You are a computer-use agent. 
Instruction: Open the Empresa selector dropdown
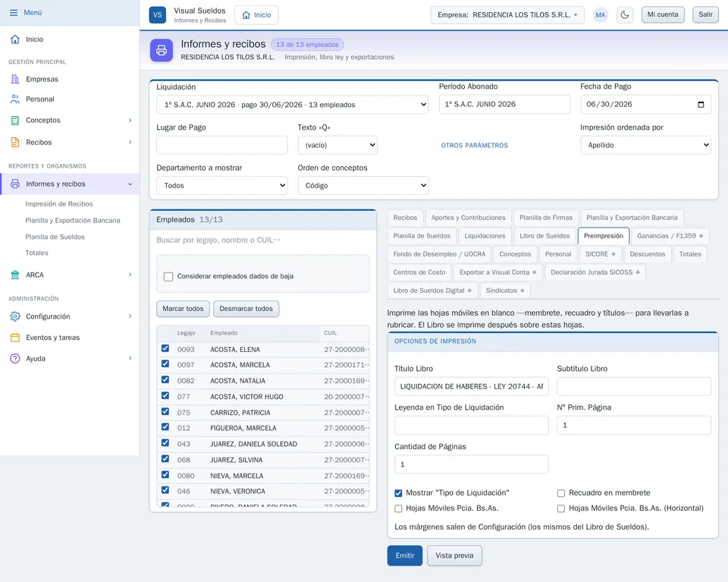click(x=507, y=15)
